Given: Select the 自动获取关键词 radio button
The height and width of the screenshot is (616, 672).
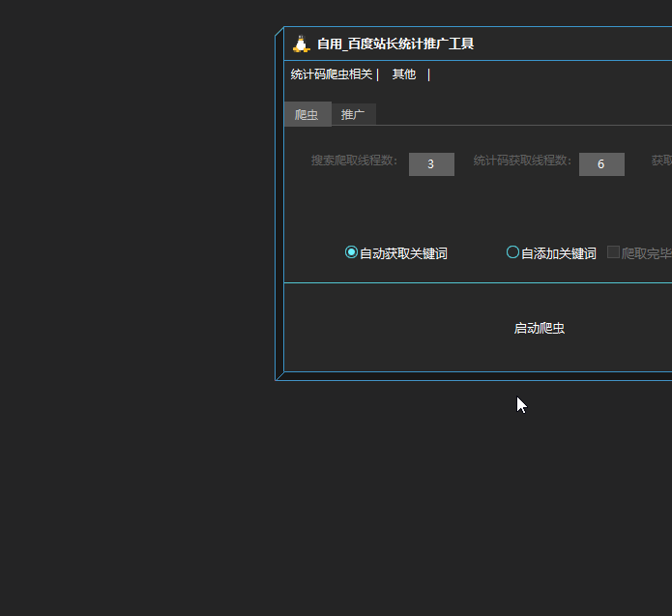Looking at the screenshot, I should pos(352,252).
